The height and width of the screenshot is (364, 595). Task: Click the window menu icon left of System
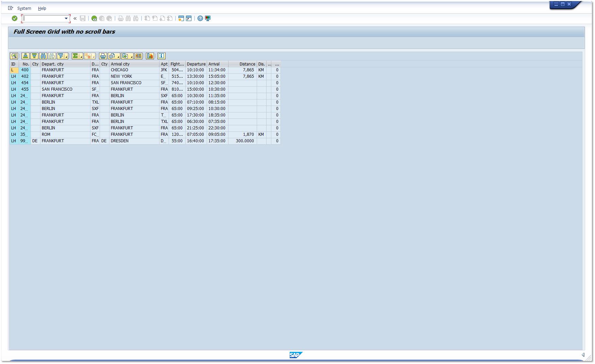point(11,8)
